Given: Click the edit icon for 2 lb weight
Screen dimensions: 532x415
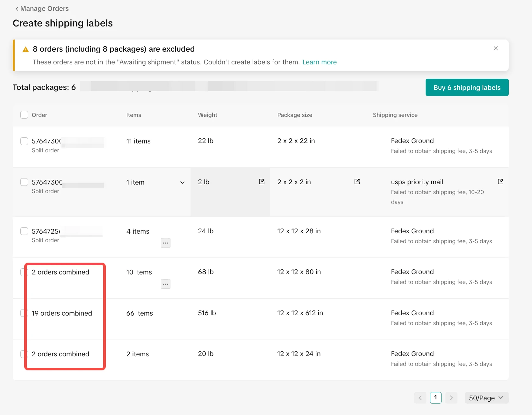Looking at the screenshot, I should [262, 182].
